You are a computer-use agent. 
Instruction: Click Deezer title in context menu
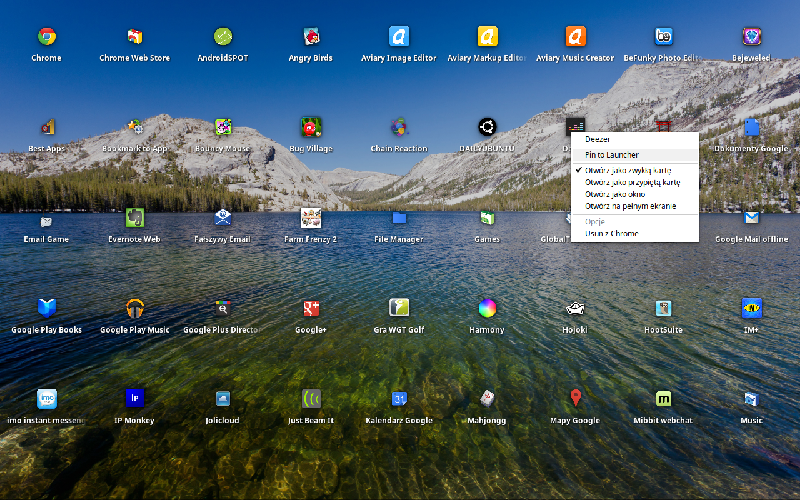pos(597,139)
